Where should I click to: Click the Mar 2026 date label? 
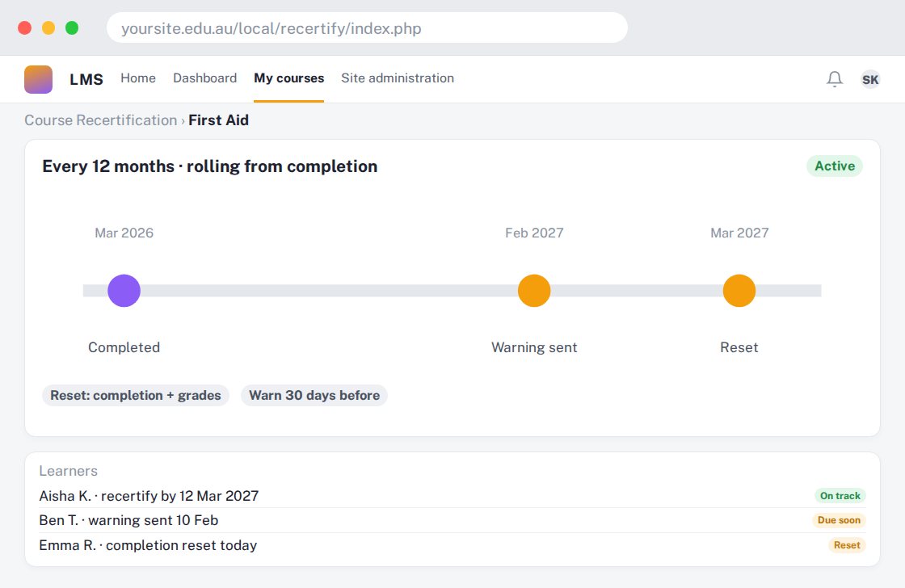124,233
